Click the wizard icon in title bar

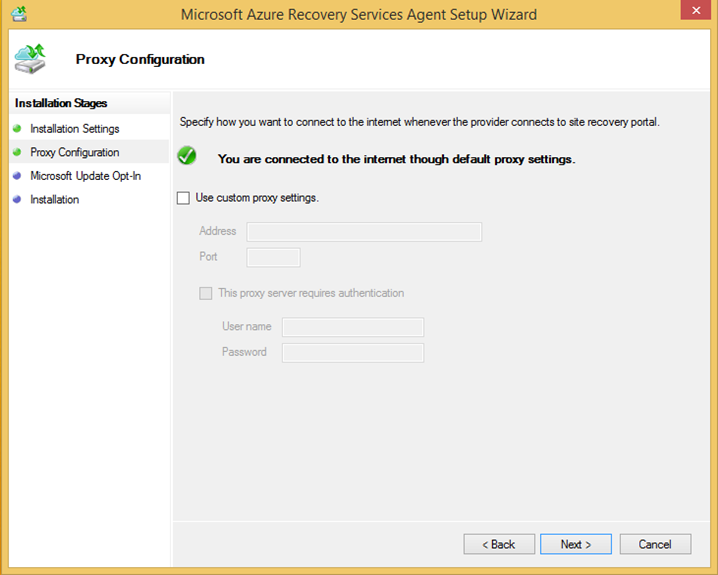[x=18, y=14]
